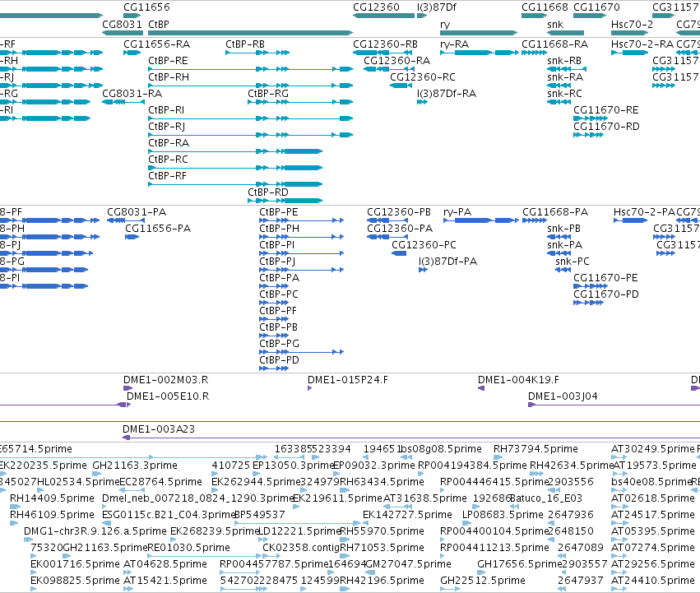This screenshot has height=593, width=700.
Task: Select the CtBP-PJ protein label
Action: pos(277,262)
